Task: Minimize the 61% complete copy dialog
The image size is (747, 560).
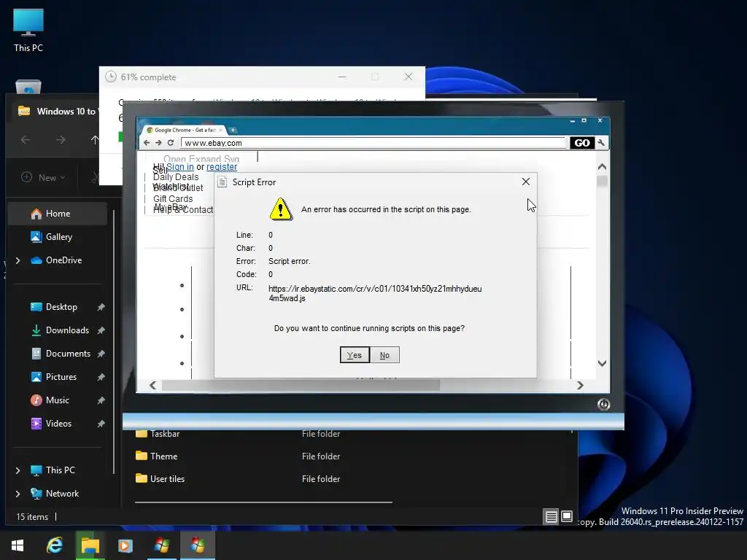Action: click(x=342, y=77)
